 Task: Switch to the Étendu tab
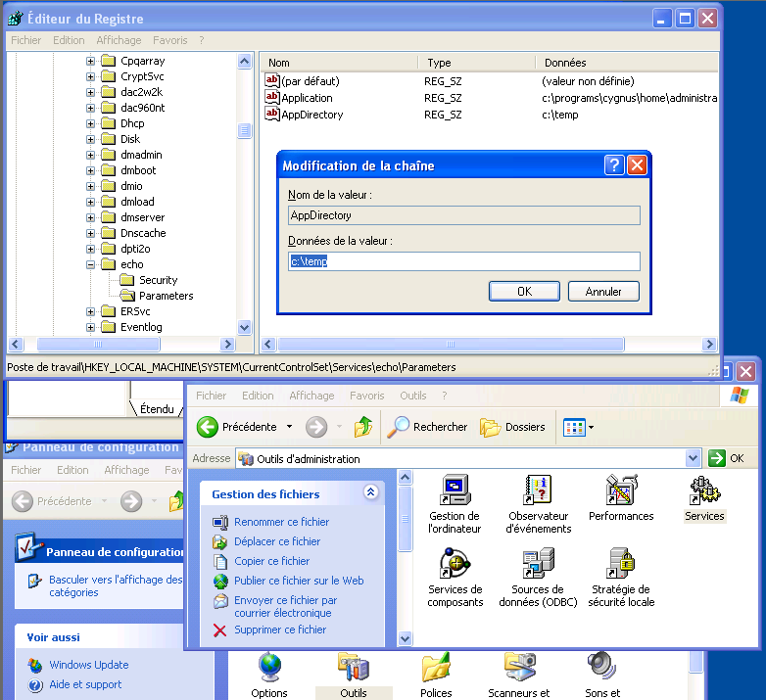click(157, 408)
